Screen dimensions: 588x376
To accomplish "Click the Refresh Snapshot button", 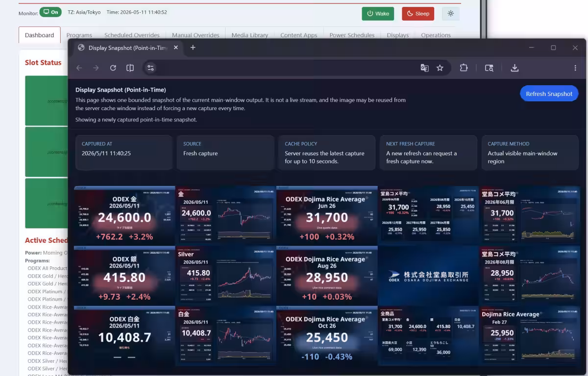I will 549,94.
